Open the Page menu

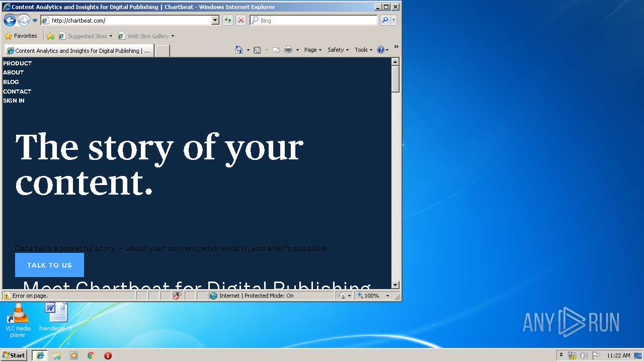(313, 50)
